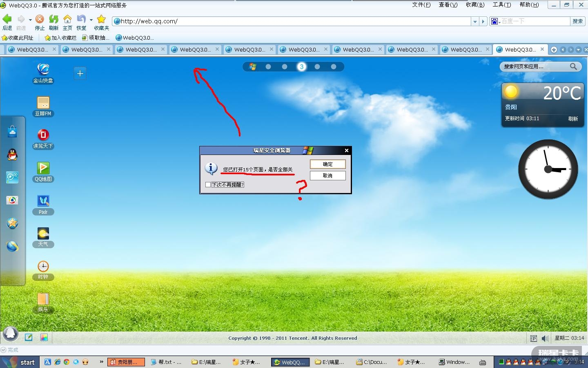Image resolution: width=588 pixels, height=368 pixels.
Task: Launch the 豆瓣FM app
Action: point(43,106)
